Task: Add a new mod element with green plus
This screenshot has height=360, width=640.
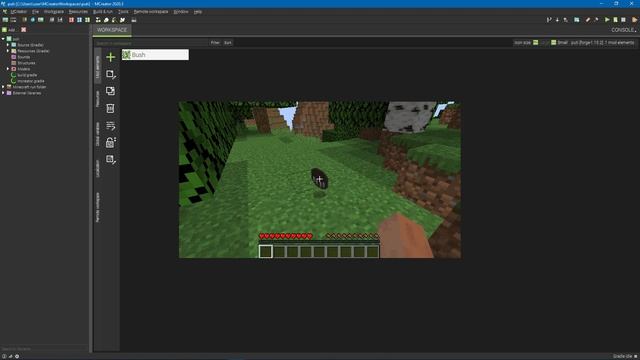Action: click(x=110, y=57)
